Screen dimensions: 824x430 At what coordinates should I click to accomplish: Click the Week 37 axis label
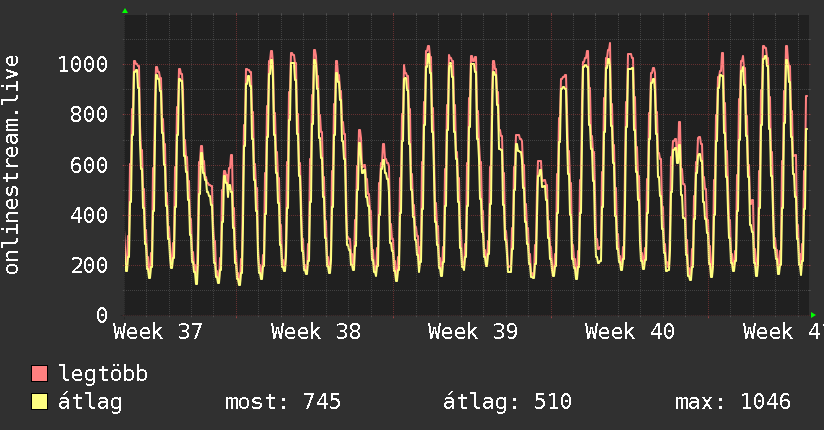pos(158,332)
